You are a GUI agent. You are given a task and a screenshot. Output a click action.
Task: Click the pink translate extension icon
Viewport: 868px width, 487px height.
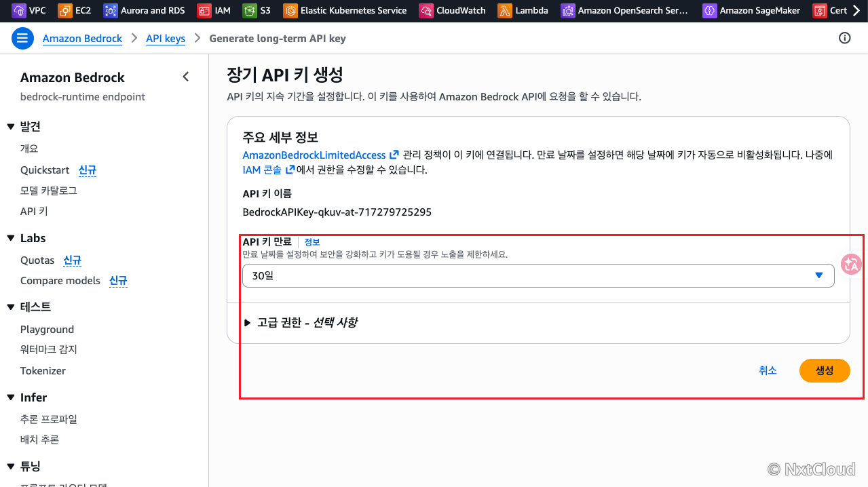(851, 265)
